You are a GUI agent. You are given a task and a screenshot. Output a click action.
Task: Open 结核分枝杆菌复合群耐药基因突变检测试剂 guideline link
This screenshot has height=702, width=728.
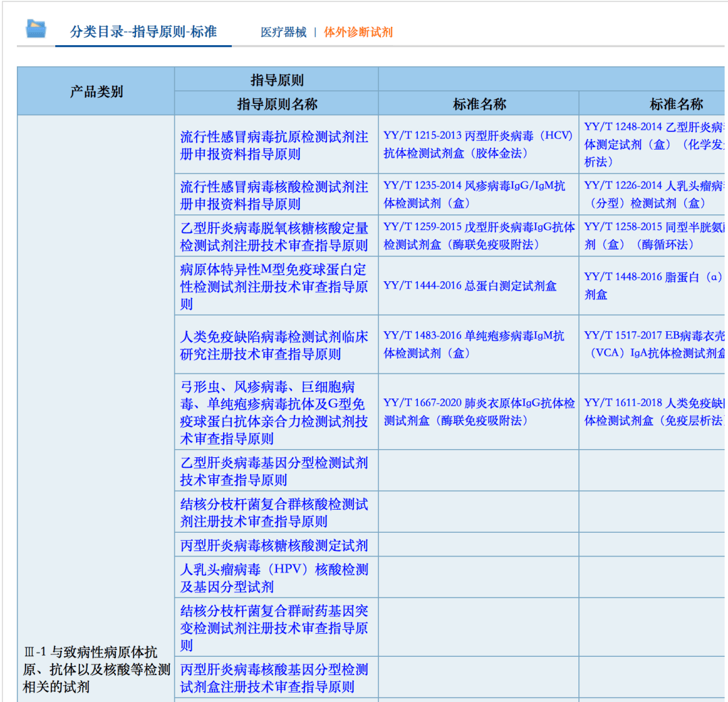(x=274, y=628)
